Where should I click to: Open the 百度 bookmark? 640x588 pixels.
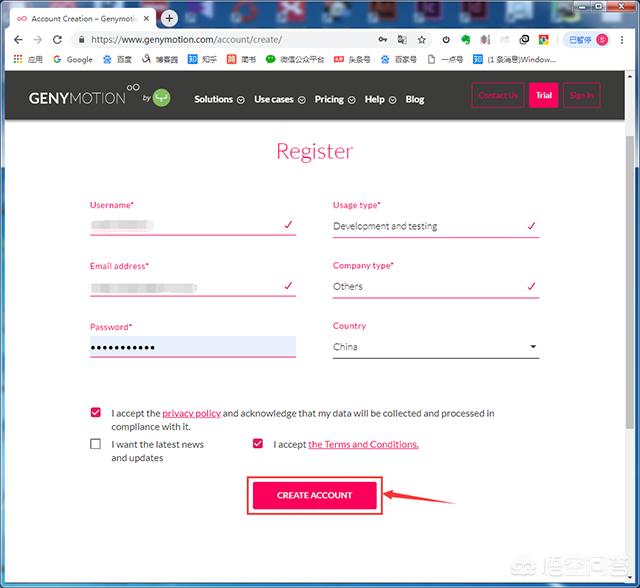[117, 60]
